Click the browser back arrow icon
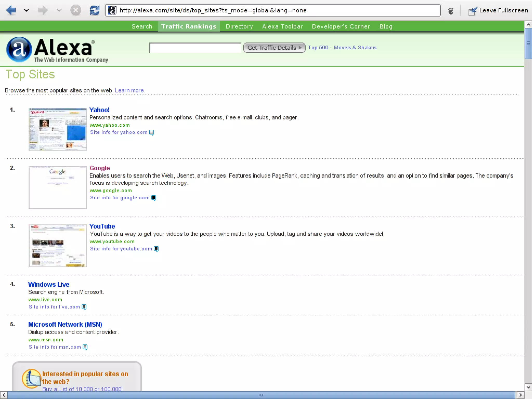The height and width of the screenshot is (399, 532). tap(11, 10)
